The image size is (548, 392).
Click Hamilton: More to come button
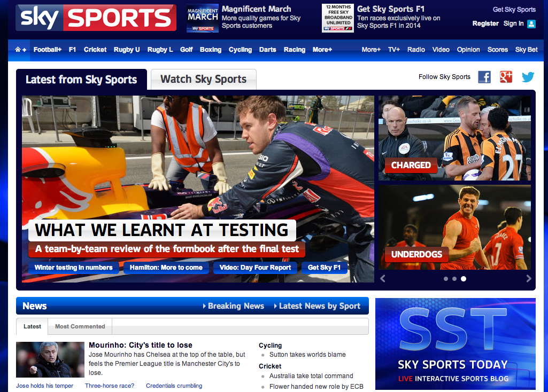click(166, 268)
